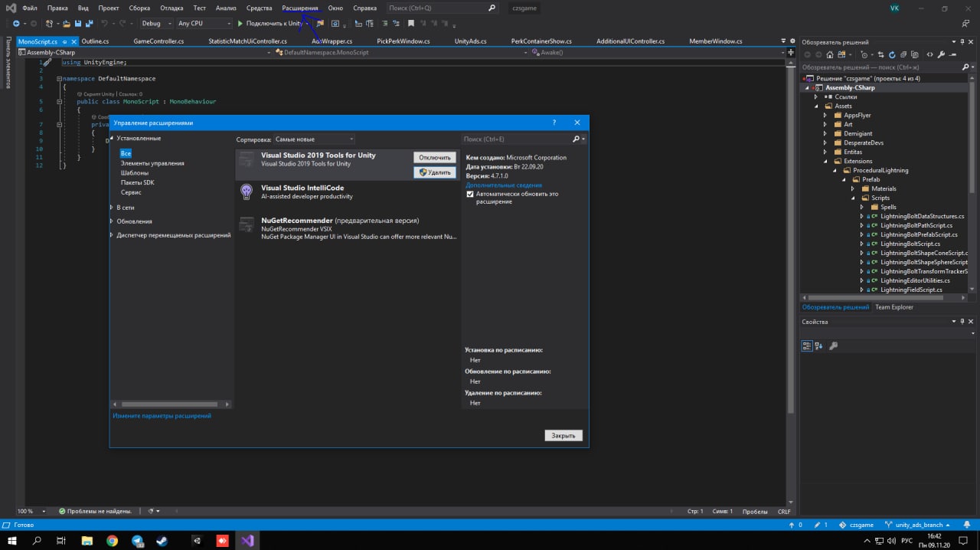Click the help question mark on the dialog
The height and width of the screenshot is (550, 980).
(x=554, y=123)
